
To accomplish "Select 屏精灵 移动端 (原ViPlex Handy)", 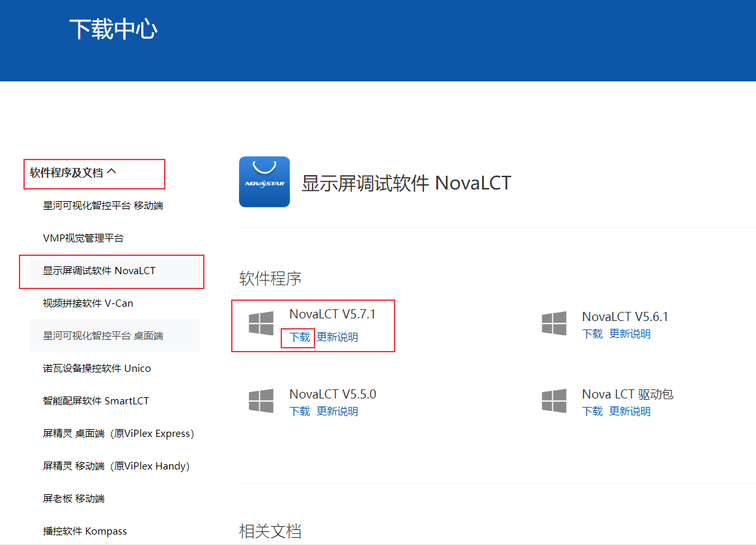I will pyautogui.click(x=116, y=466).
